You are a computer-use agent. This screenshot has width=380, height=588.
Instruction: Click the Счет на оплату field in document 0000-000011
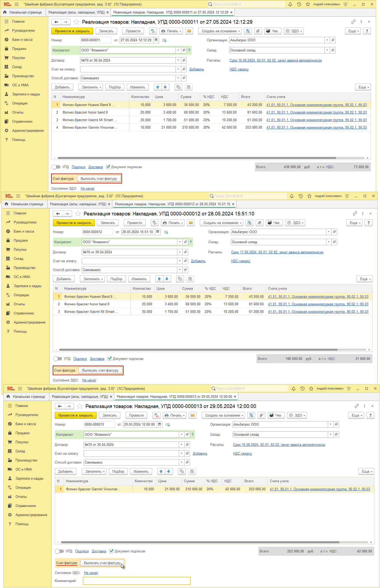(x=128, y=69)
